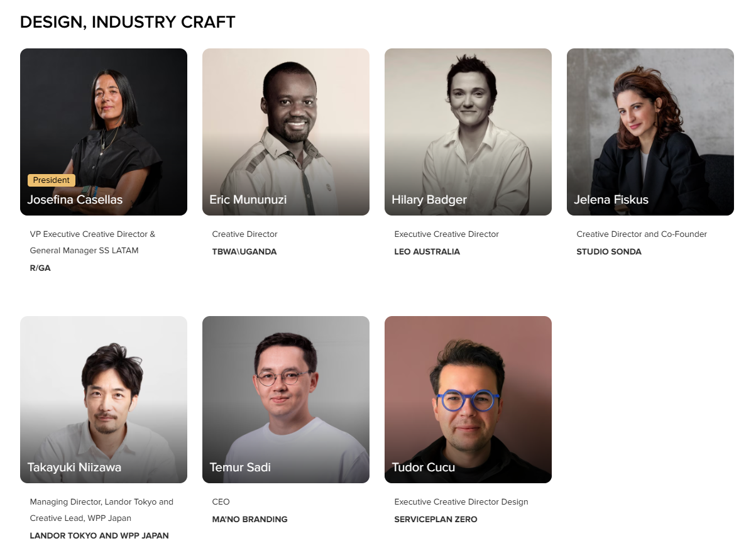Screen dimensions: 756x558
Task: Click the LEO AUSTRALIA company text
Action: pyautogui.click(x=427, y=251)
